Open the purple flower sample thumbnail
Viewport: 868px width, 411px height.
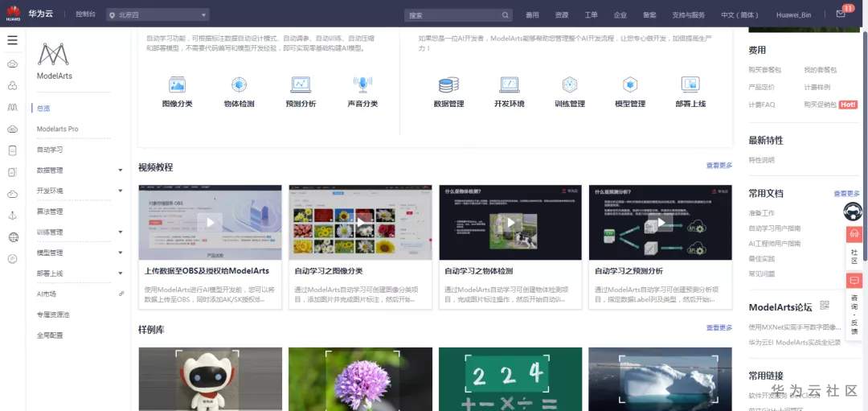(360, 379)
